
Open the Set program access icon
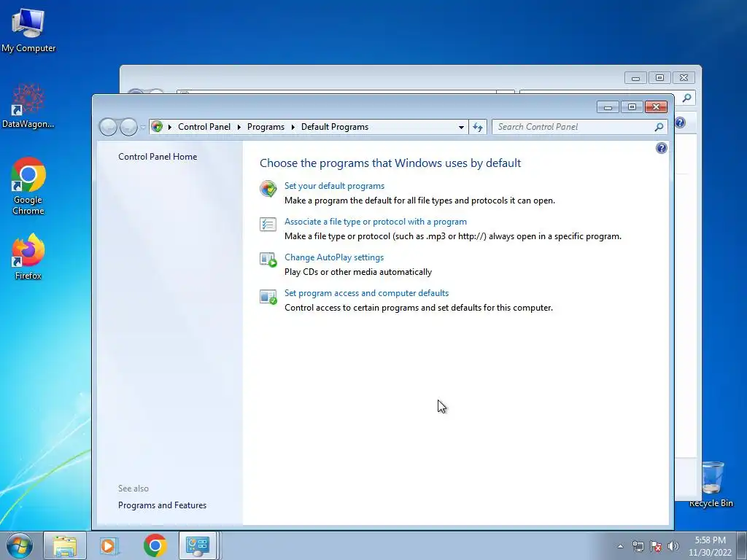click(x=268, y=297)
